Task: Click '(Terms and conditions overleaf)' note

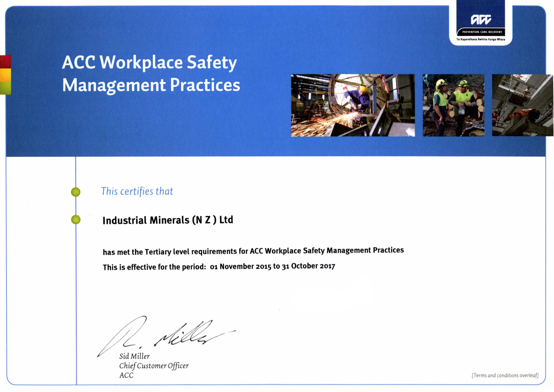Action: pyautogui.click(x=505, y=375)
